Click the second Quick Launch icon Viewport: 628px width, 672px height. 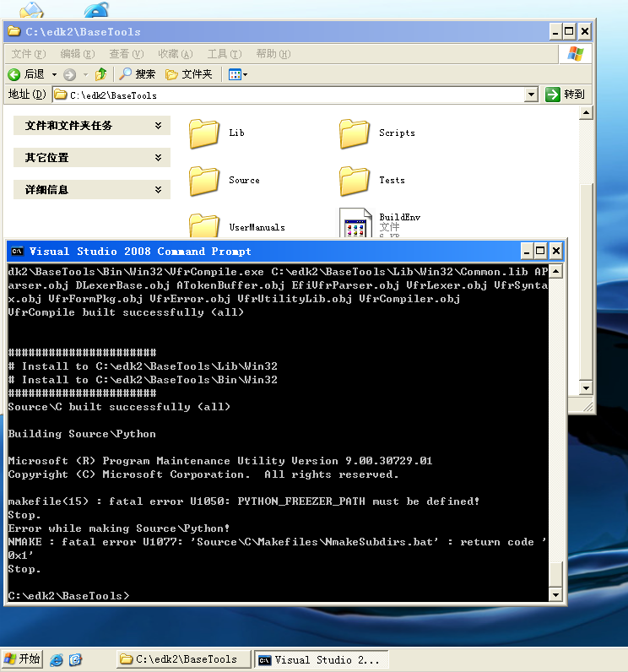click(75, 659)
